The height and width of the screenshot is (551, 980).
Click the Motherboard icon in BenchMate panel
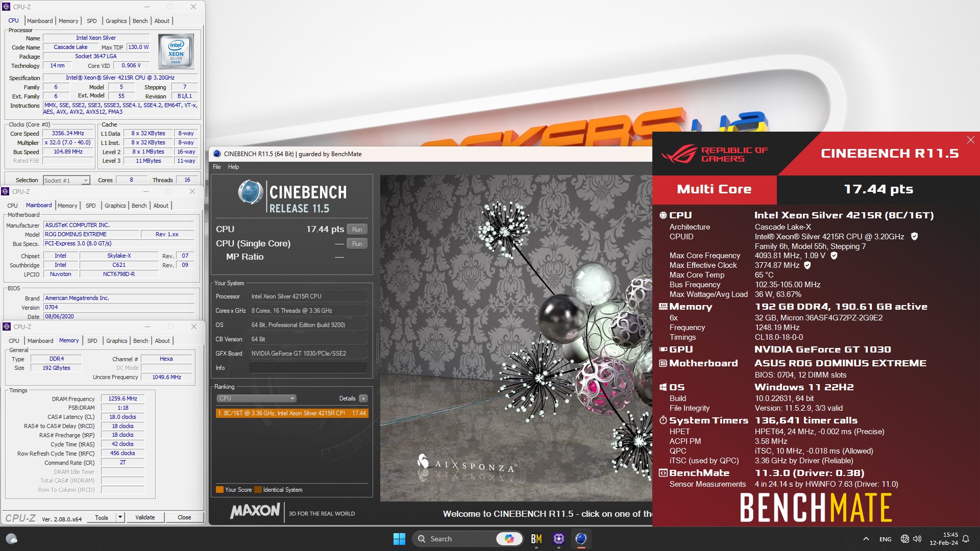coord(663,363)
